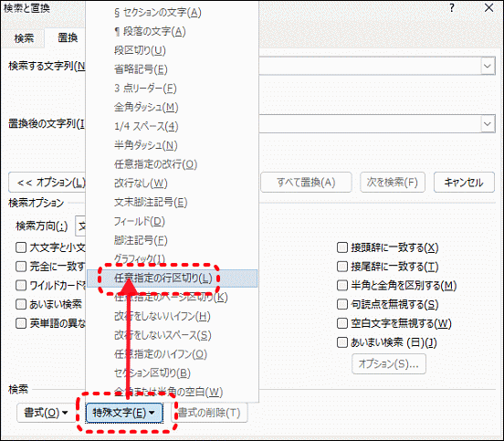Select 任意指定の行区切り(L) menu item
504x441 pixels.
point(172,278)
